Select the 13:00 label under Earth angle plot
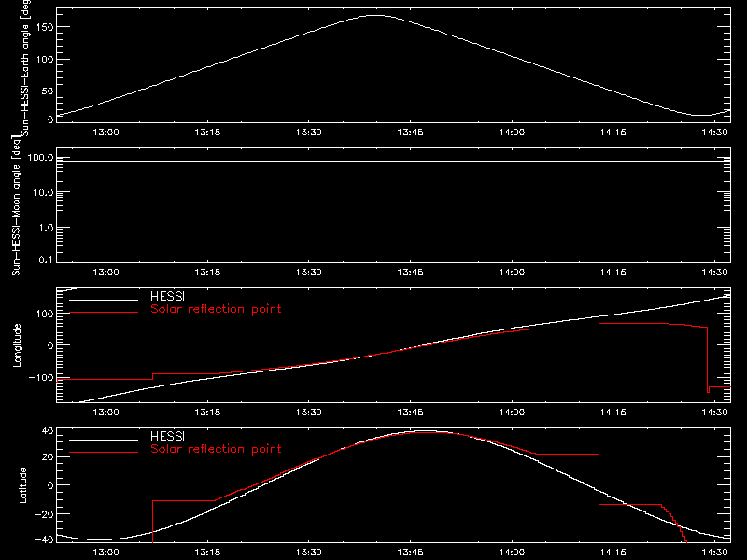The width and height of the screenshot is (747, 560). click(x=106, y=133)
